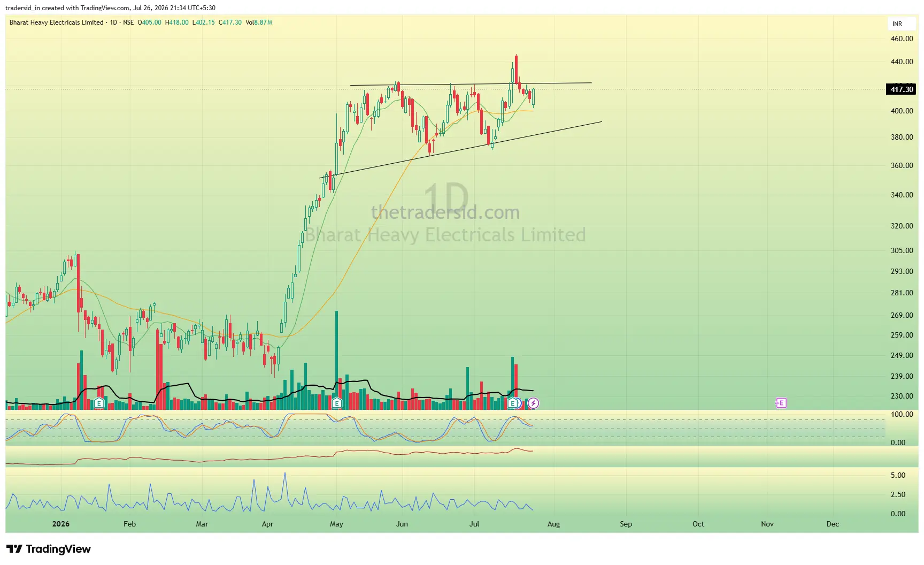The image size is (924, 565).
Task: Click the 400.00 price axis label
Action: point(902,111)
